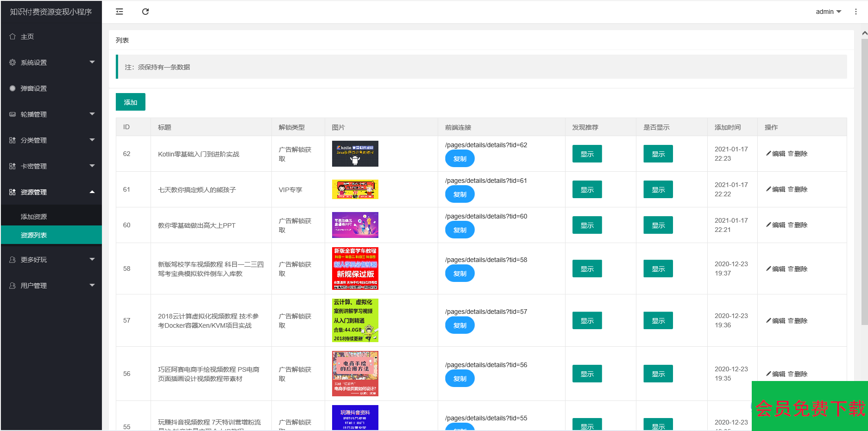The height and width of the screenshot is (431, 868).
Task: Open 添加资源 submenu item
Action: [x=34, y=217]
